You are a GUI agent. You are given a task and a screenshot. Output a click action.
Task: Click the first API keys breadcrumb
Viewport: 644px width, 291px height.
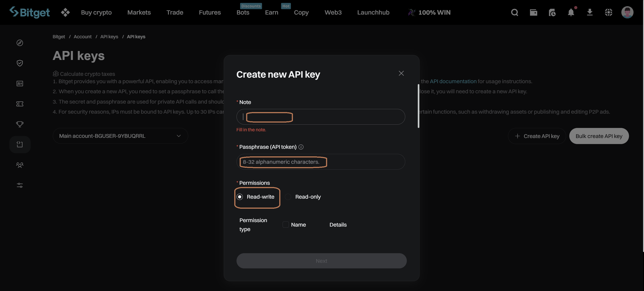(x=109, y=37)
